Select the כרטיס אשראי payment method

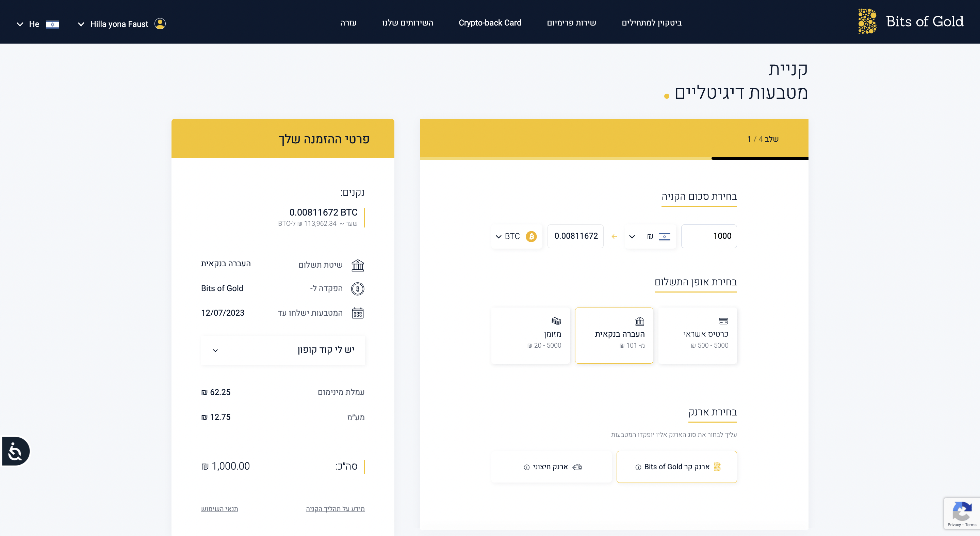697,335
